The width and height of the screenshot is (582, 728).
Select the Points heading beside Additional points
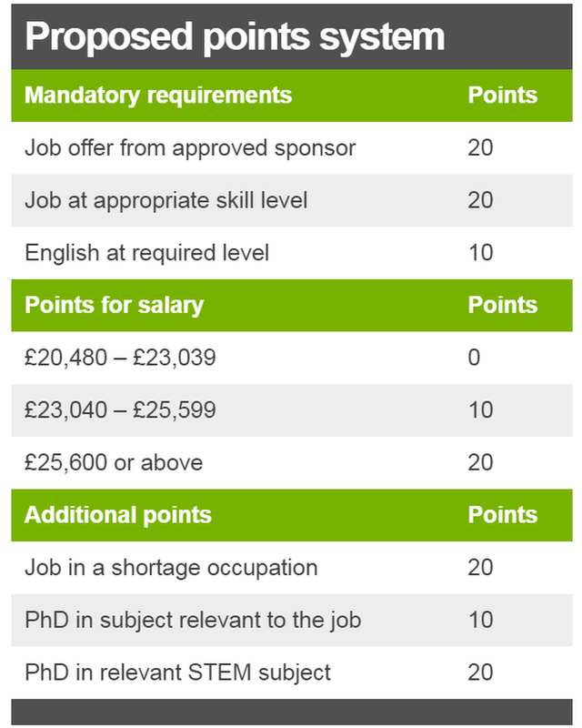coord(502,515)
